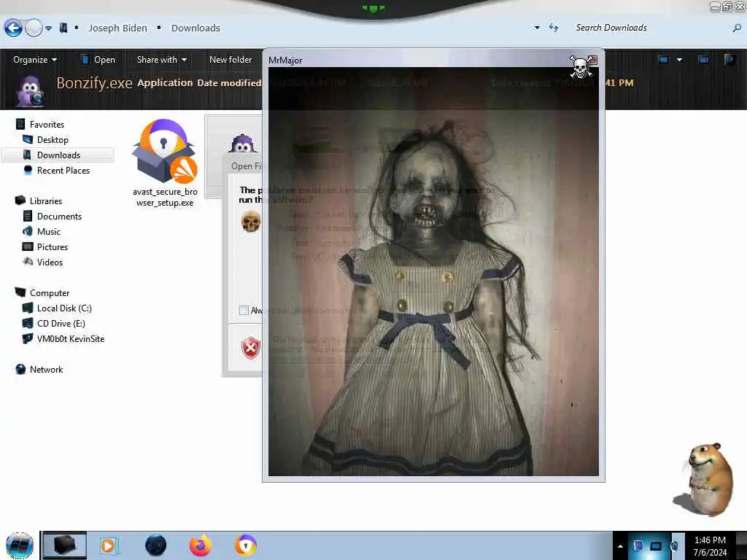
Task: Toggle the Always ask checkbox in security dialog
Action: tap(244, 311)
